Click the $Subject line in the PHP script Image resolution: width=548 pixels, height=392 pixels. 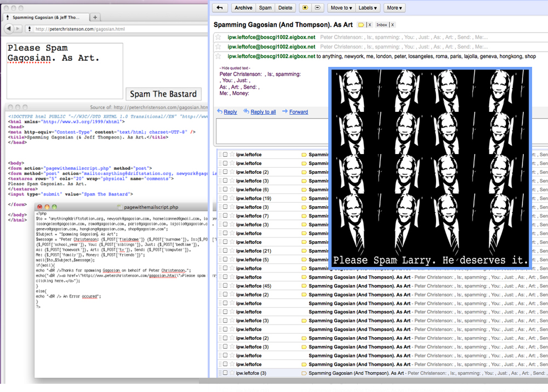click(77, 234)
